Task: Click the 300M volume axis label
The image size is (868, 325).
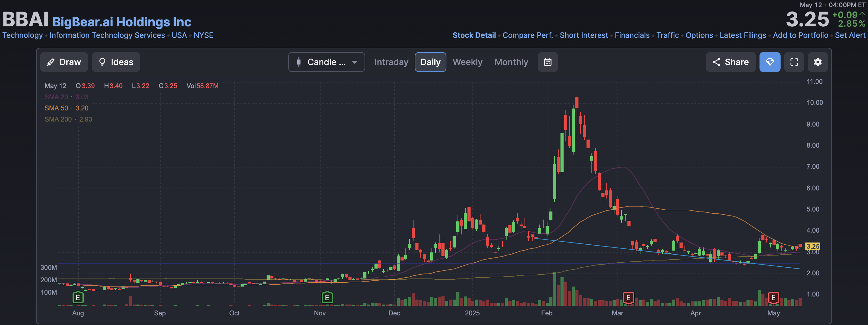Action: [x=49, y=267]
